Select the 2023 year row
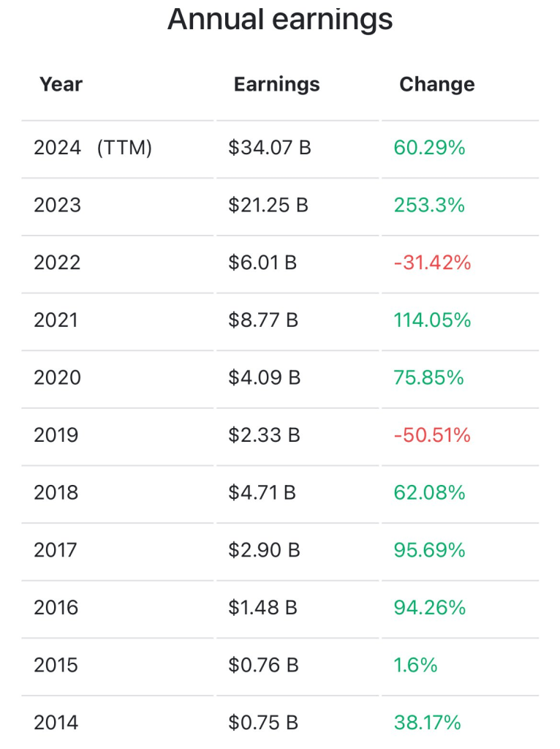 [x=57, y=206]
